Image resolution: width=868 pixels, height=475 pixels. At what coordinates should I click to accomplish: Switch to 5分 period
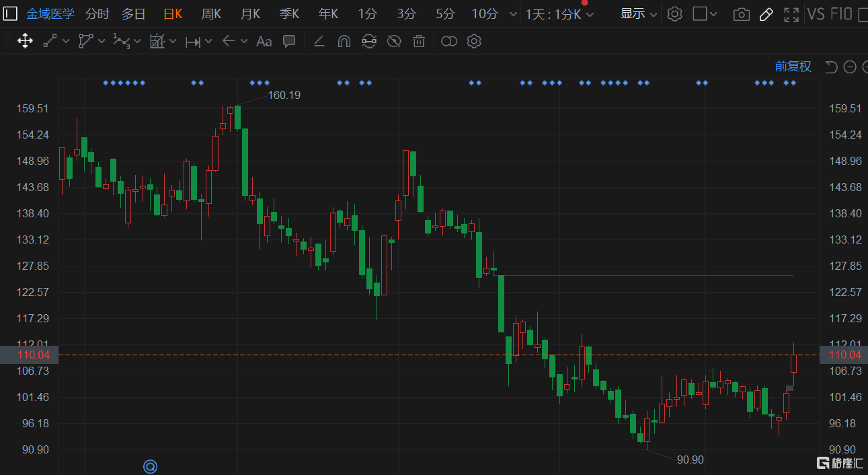pos(445,14)
